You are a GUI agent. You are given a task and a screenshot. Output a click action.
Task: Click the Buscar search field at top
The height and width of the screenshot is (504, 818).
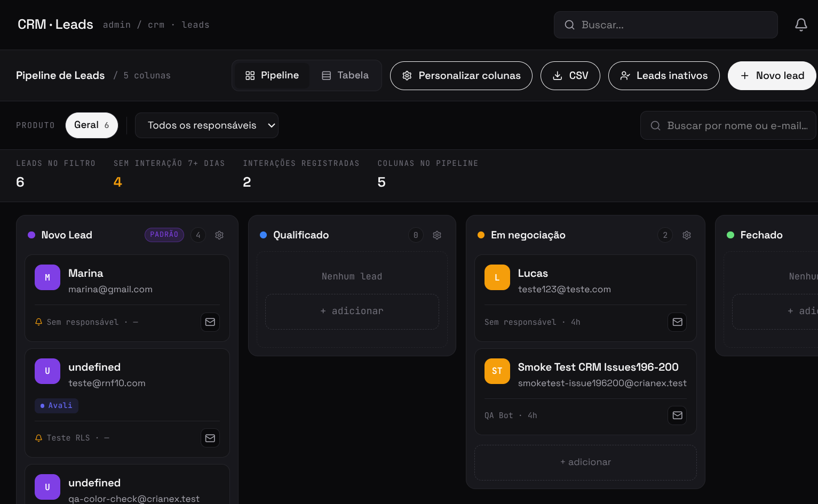[x=665, y=25]
